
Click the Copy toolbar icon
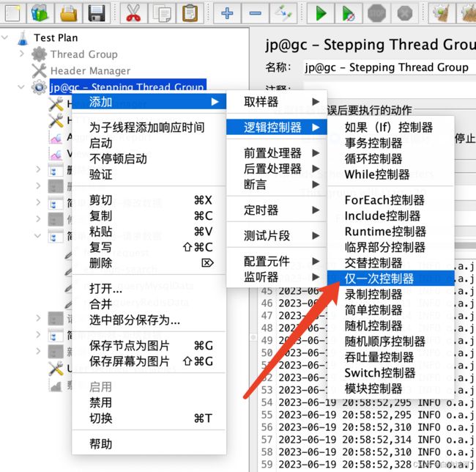click(x=162, y=13)
